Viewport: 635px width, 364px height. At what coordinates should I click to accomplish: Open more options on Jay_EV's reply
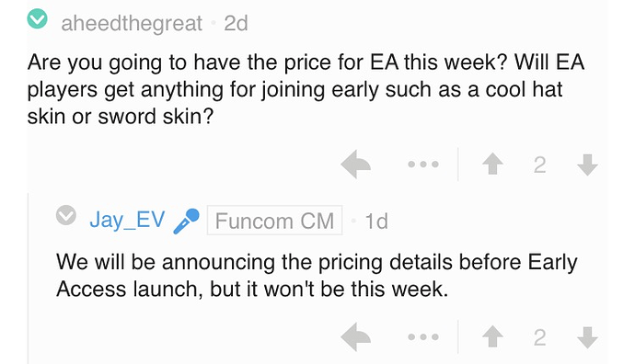pyautogui.click(x=423, y=336)
